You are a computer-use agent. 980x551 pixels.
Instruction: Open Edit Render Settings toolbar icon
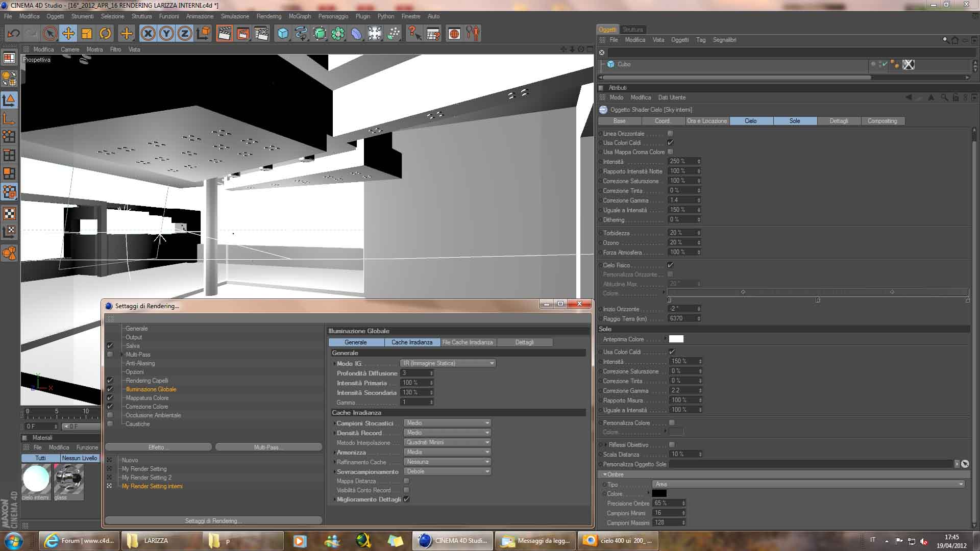pyautogui.click(x=261, y=34)
